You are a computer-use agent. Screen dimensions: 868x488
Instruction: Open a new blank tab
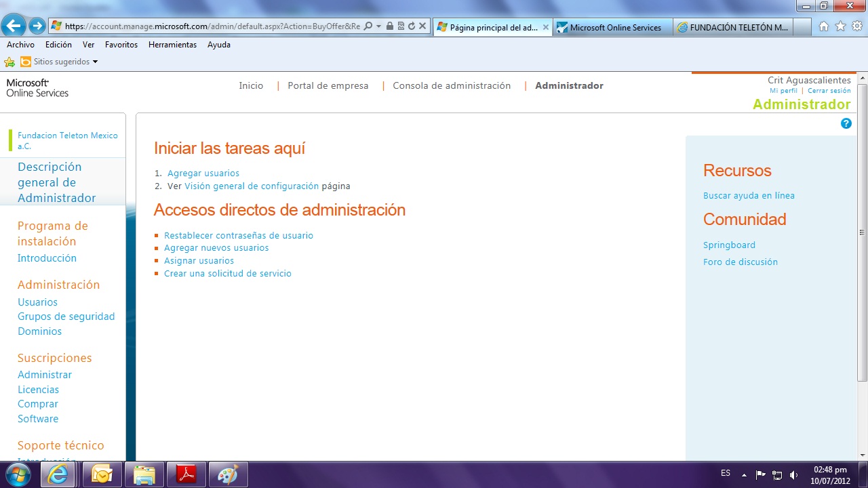[802, 27]
